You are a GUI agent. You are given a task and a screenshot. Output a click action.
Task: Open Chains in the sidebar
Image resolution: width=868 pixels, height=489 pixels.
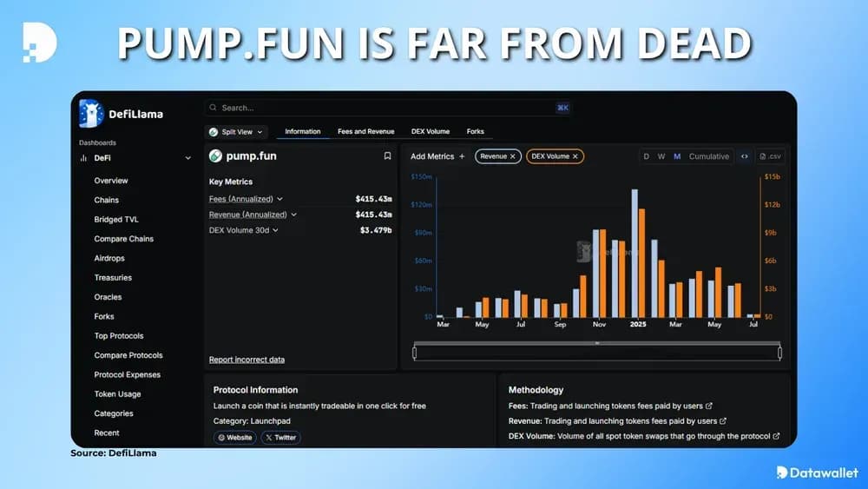106,200
